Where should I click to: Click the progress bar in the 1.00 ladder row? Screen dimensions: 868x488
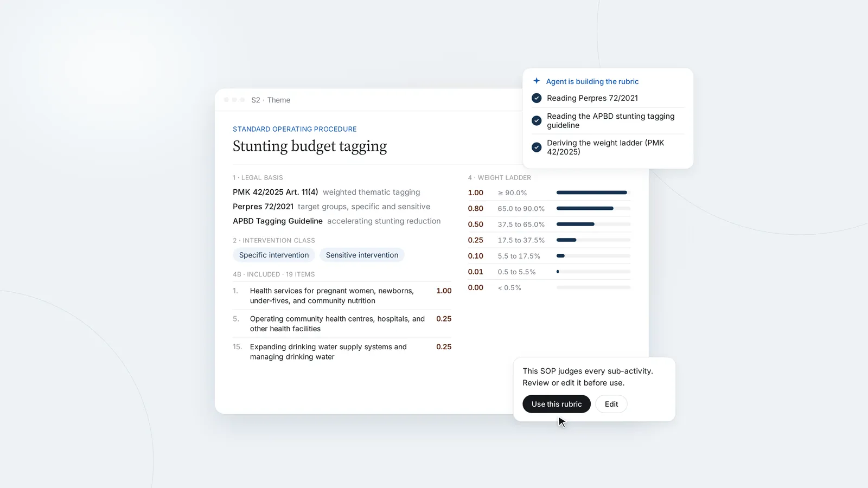593,192
